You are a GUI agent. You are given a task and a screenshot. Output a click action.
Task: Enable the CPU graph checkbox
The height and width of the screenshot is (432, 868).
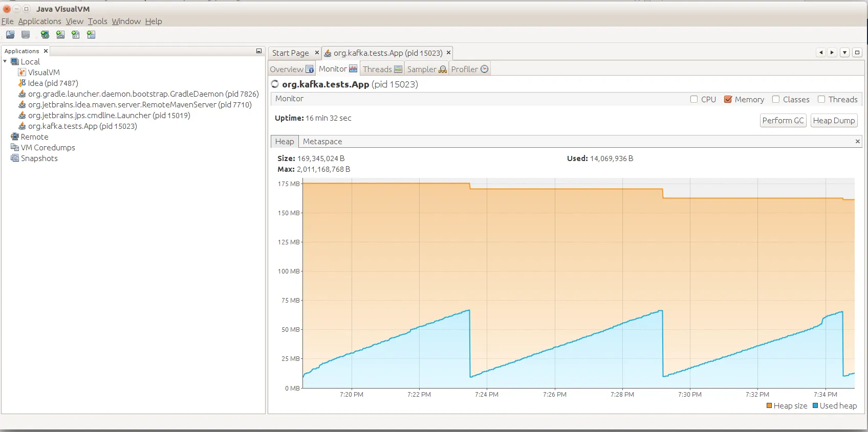click(694, 99)
